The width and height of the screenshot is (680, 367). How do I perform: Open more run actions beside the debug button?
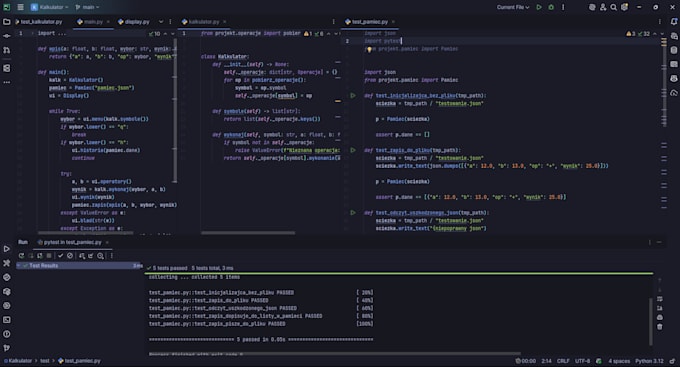point(563,7)
